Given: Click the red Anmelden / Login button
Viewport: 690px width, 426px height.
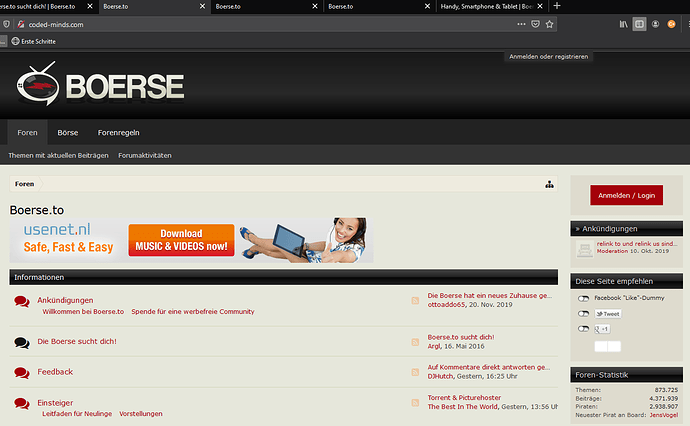Looking at the screenshot, I should click(626, 195).
